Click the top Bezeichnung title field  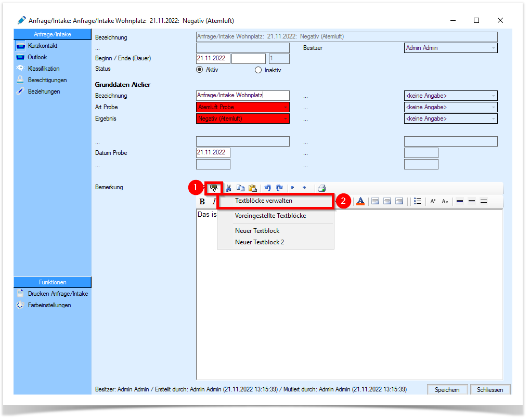click(x=346, y=37)
